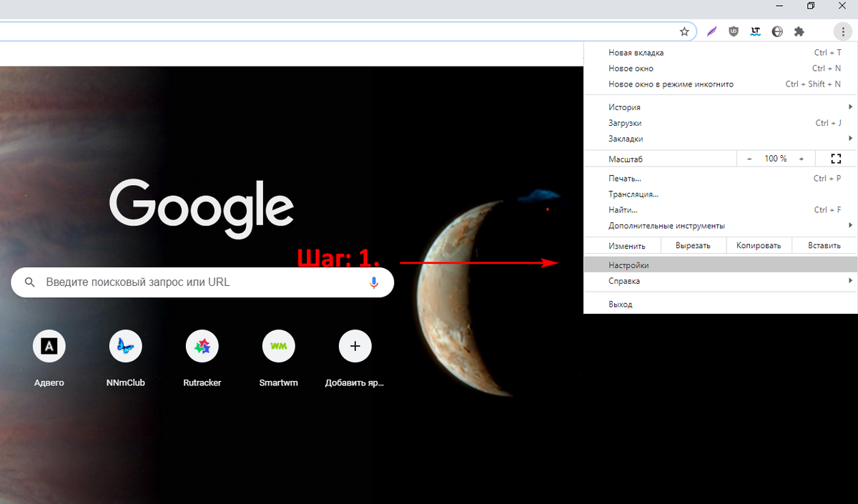Decrease zoom with the minus button
Viewport: 858px width, 504px height.
[x=749, y=159]
